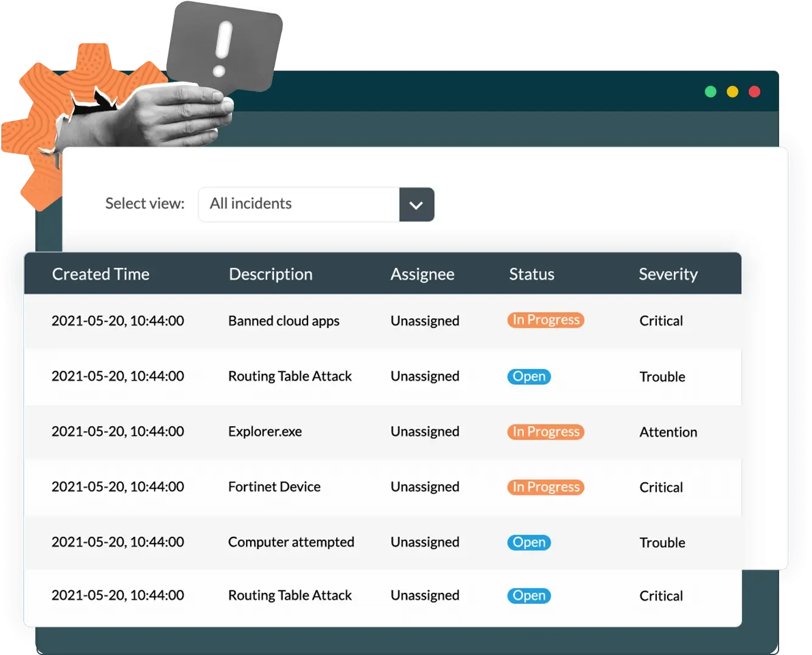Click Critical severity of Fortinet Device
This screenshot has height=655, width=812.
661,488
